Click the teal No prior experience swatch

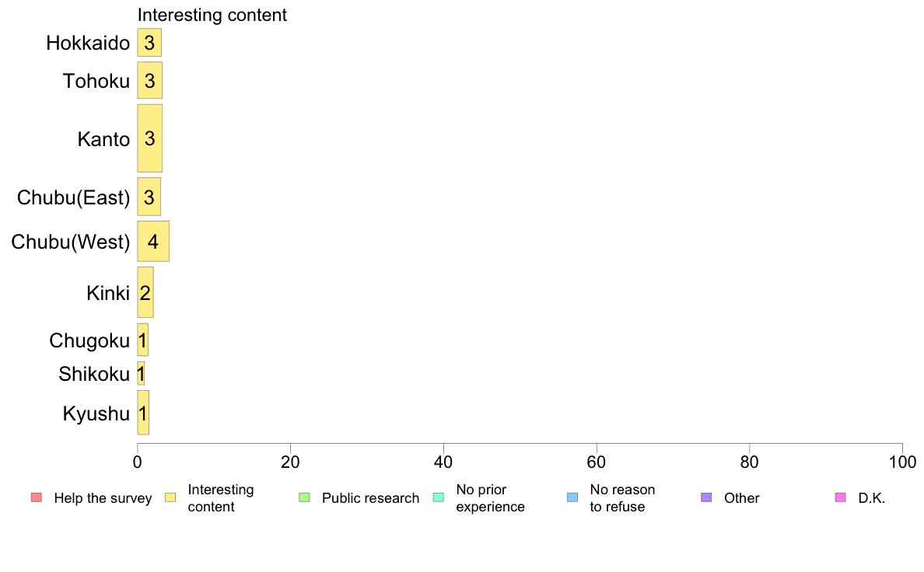[x=439, y=497]
